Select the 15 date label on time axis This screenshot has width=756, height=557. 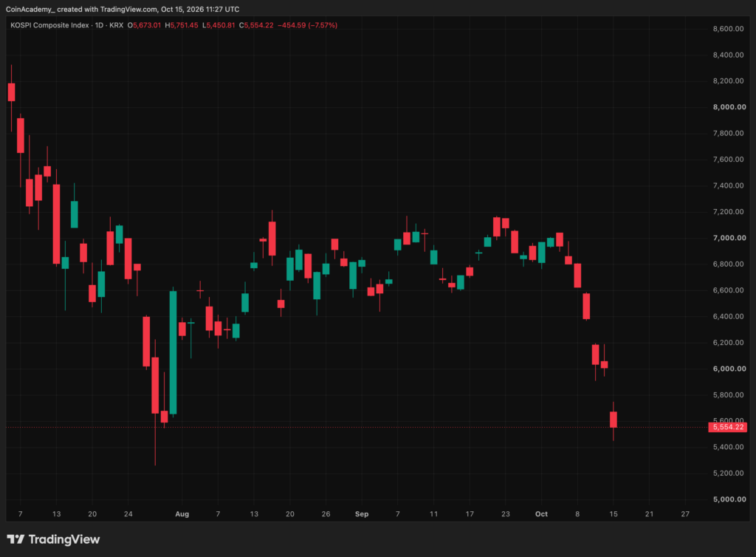pyautogui.click(x=614, y=514)
